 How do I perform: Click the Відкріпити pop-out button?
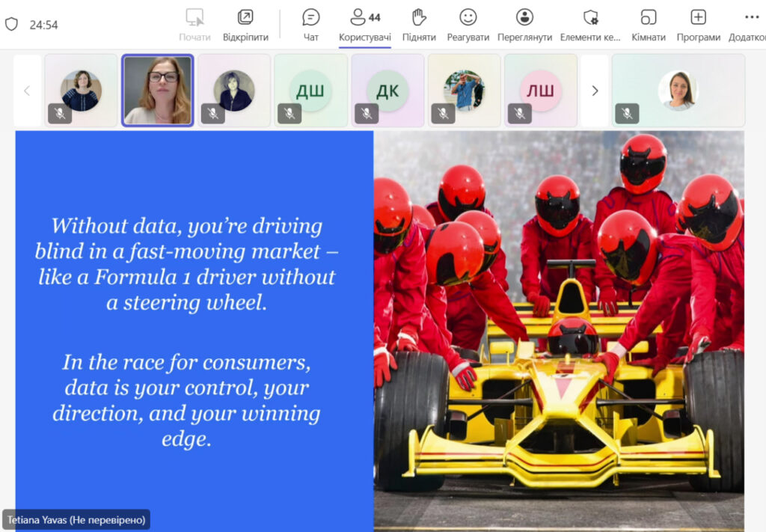[x=245, y=25]
